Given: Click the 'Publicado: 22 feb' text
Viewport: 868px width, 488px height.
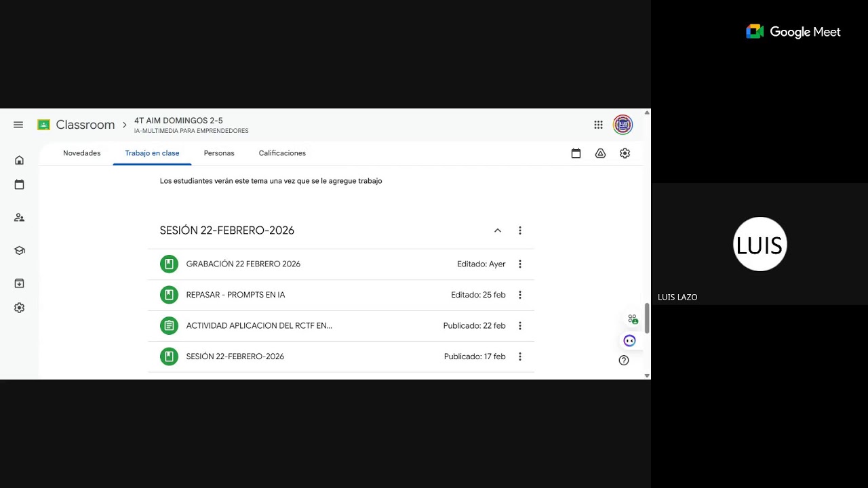Looking at the screenshot, I should click(x=475, y=325).
